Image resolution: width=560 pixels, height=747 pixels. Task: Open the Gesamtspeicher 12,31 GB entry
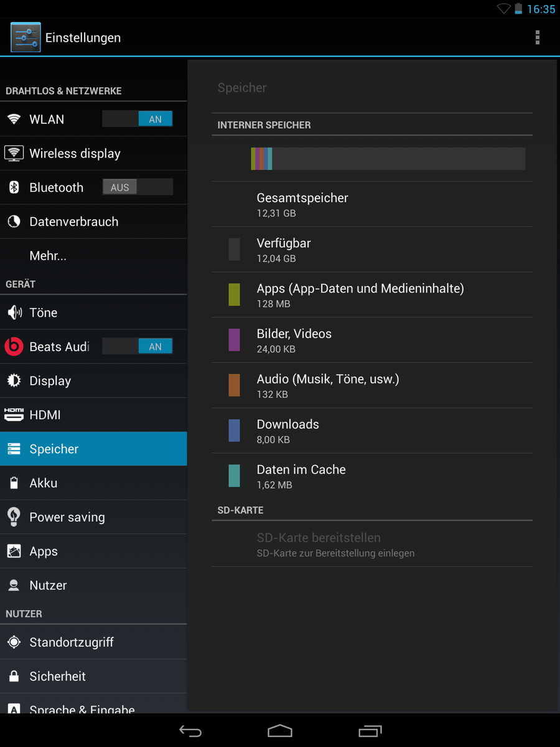click(372, 204)
